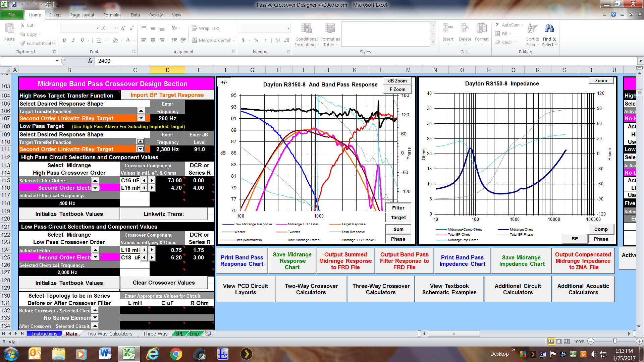Switch to Instructions sheet tab

tap(44, 334)
